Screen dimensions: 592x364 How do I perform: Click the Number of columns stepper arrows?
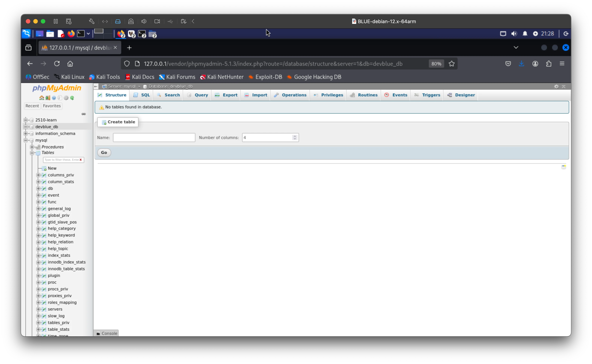pos(295,138)
